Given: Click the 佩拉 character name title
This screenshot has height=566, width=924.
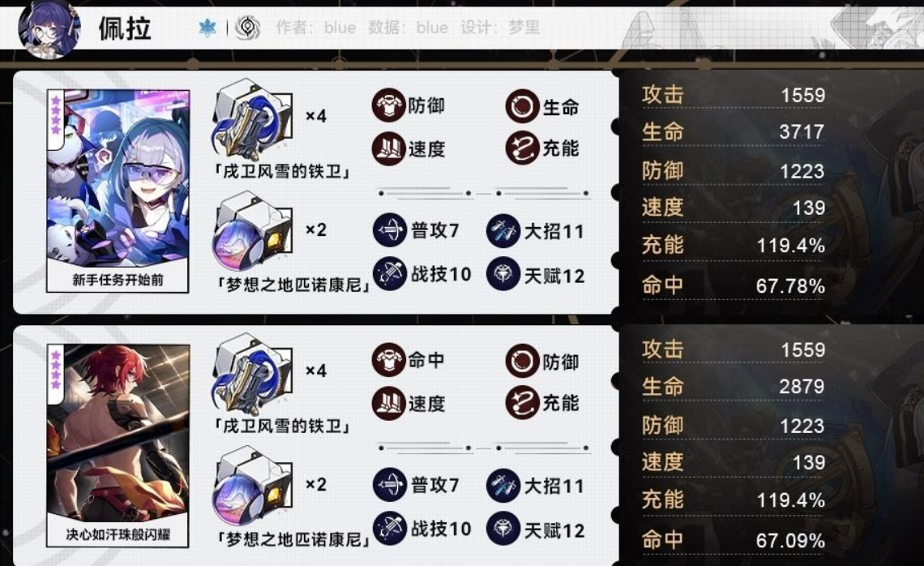Looking at the screenshot, I should 125,28.
